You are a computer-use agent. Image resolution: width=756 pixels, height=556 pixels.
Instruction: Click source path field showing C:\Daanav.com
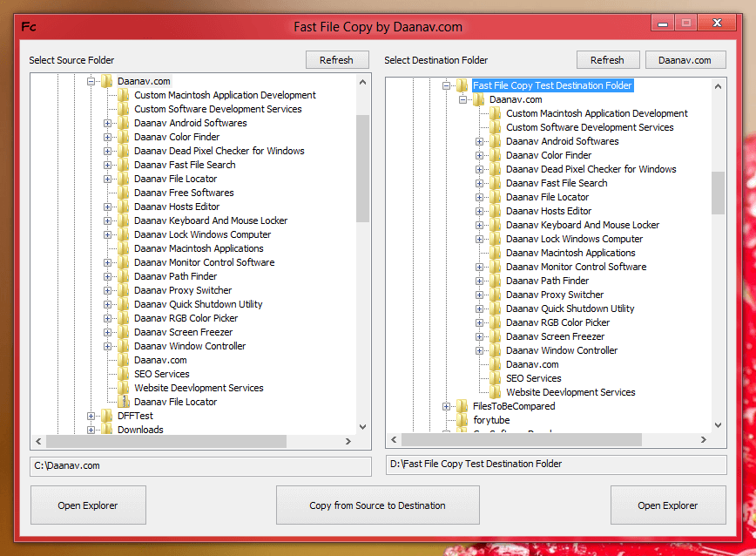pos(200,466)
